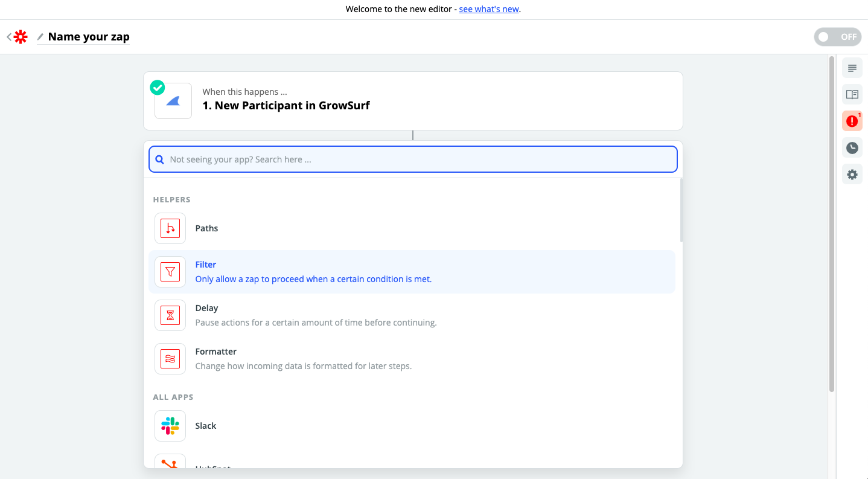
Task: Focus the 'Not seeing your app?' search field
Action: pyautogui.click(x=413, y=159)
